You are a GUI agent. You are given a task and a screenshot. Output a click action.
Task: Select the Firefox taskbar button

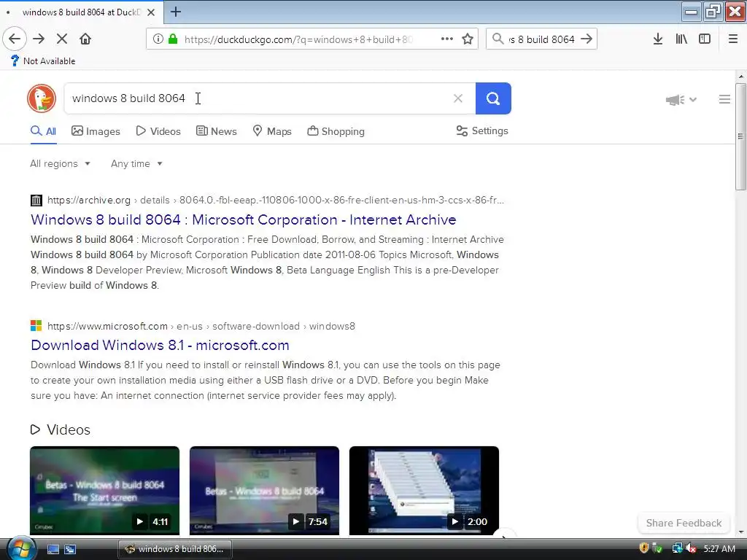[175, 549]
